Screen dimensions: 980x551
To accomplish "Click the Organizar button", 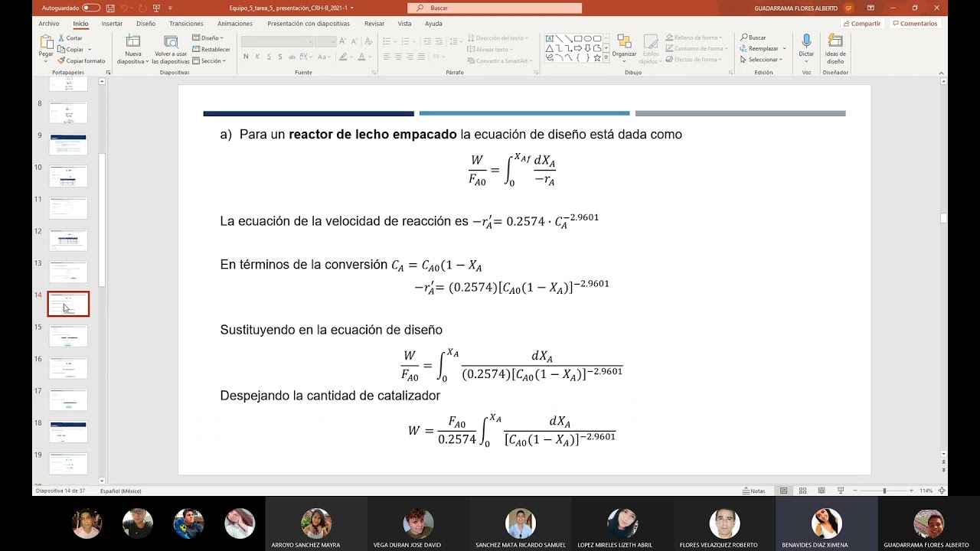I will (x=624, y=46).
